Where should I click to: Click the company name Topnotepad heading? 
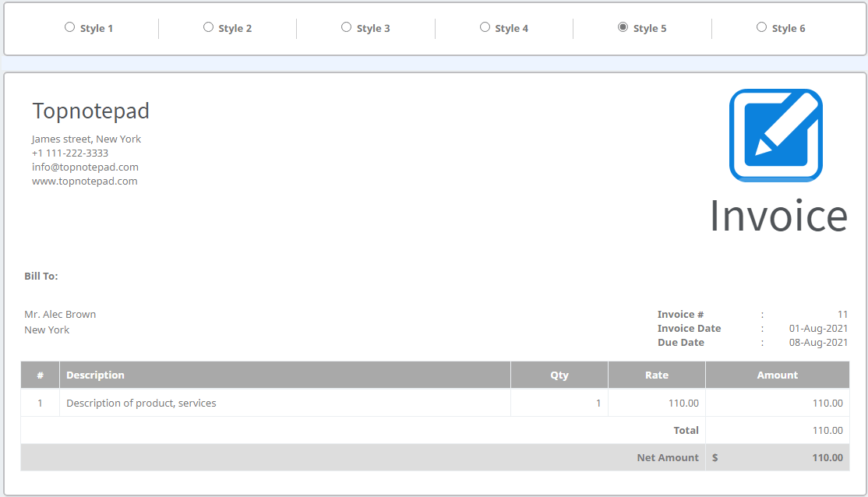[x=90, y=111]
